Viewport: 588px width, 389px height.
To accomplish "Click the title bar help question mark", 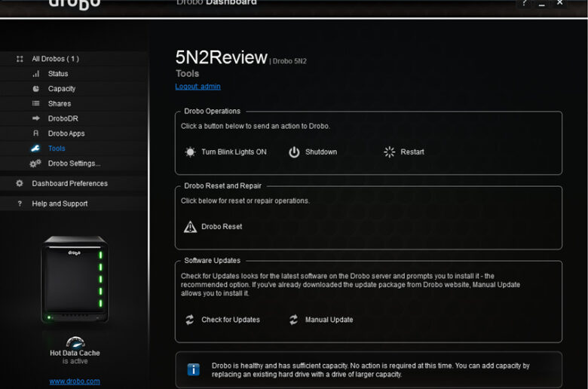I will [x=524, y=2].
